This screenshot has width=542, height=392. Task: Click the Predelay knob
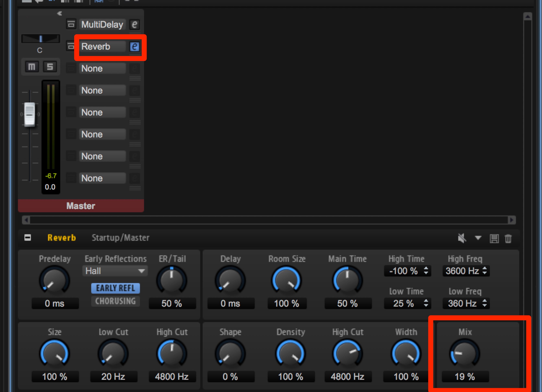55,280
